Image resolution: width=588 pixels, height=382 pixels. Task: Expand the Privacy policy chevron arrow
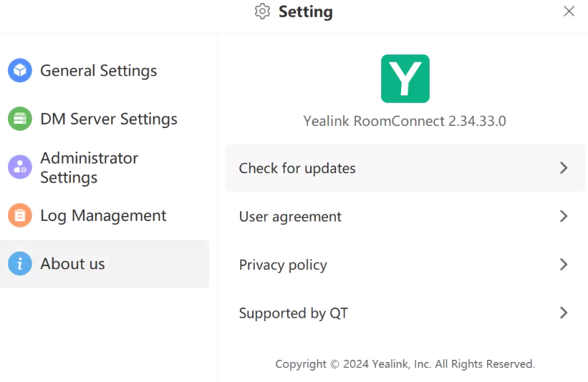point(564,265)
